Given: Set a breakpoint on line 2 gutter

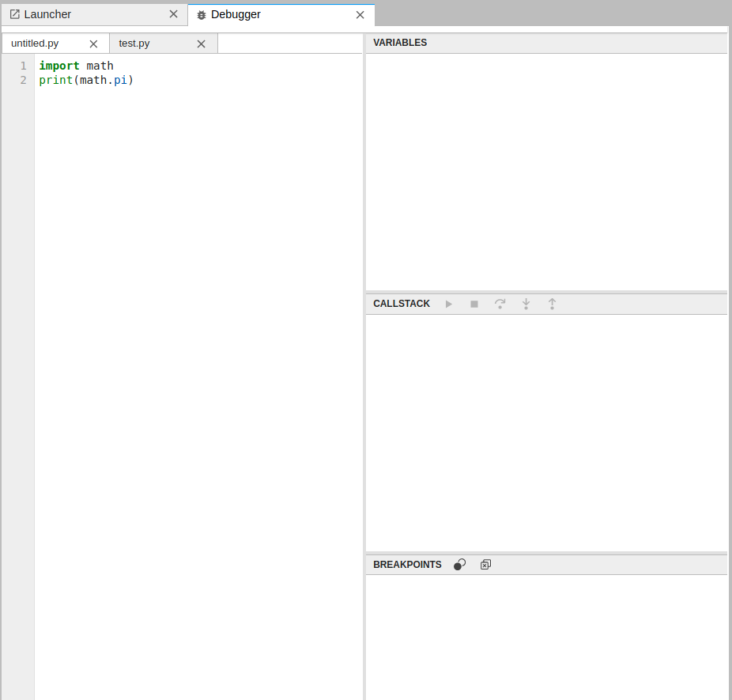Looking at the screenshot, I should [23, 80].
